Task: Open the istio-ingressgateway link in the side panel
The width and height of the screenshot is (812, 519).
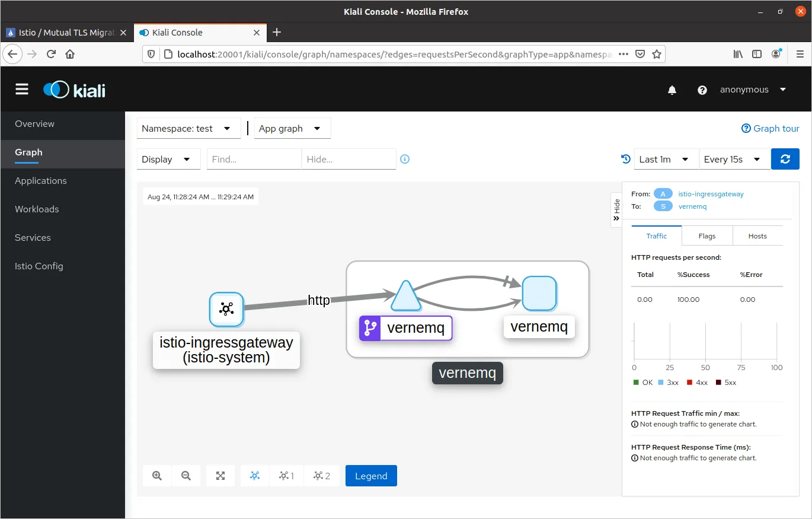Action: (x=711, y=194)
